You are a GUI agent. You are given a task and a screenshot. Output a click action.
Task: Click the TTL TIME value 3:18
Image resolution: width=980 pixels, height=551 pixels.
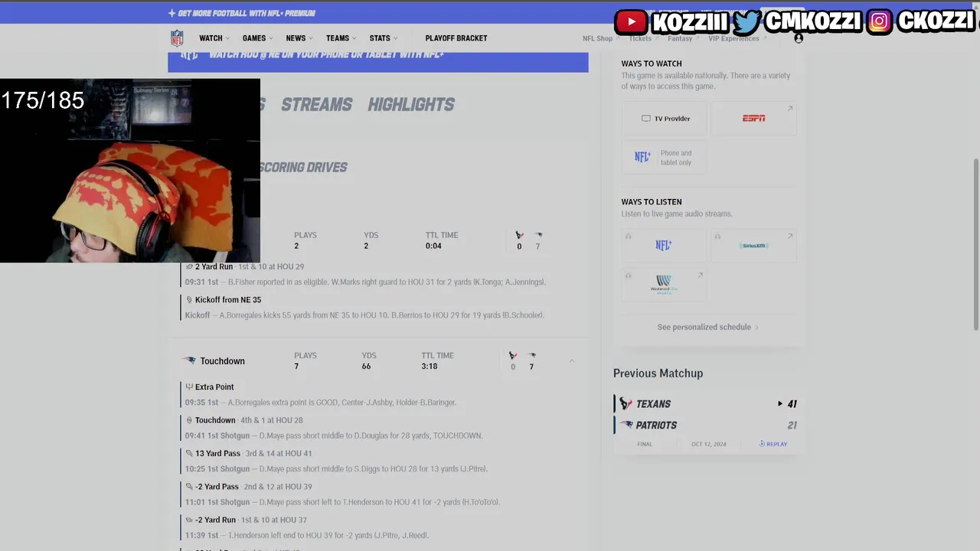point(430,367)
